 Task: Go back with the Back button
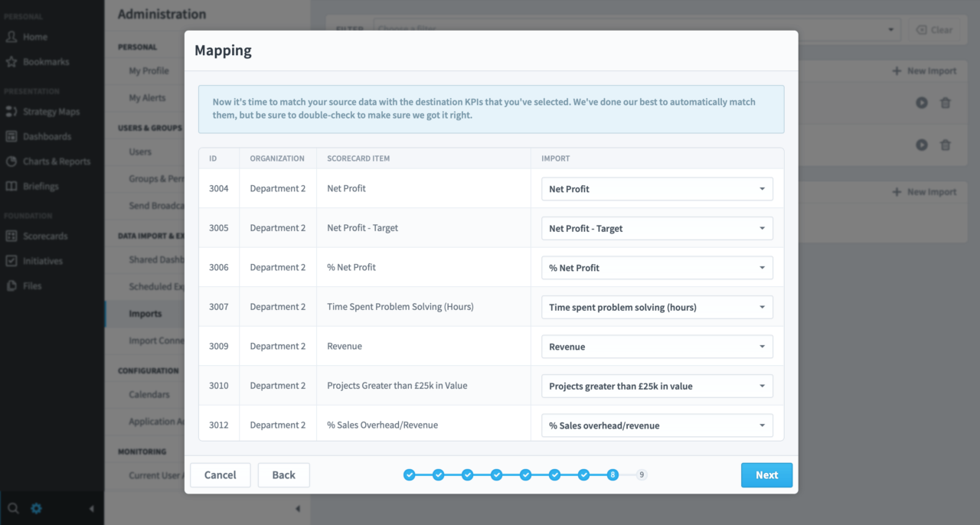tap(283, 475)
